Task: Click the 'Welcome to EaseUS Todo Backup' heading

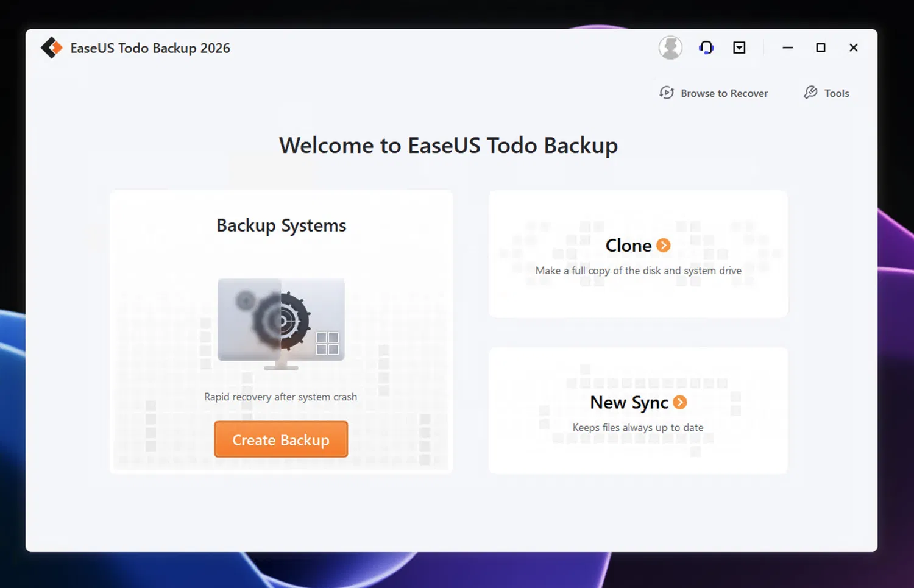Action: pos(448,146)
